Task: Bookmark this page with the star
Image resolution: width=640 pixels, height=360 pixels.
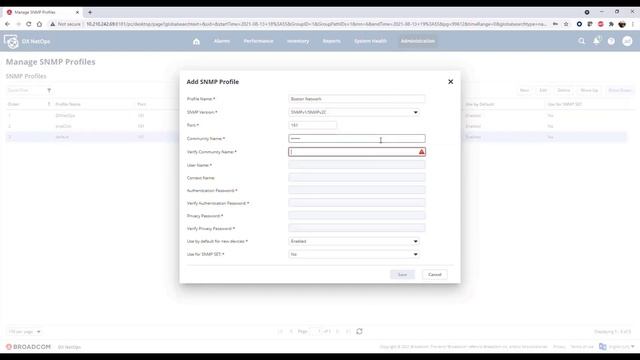Action: [x=566, y=24]
